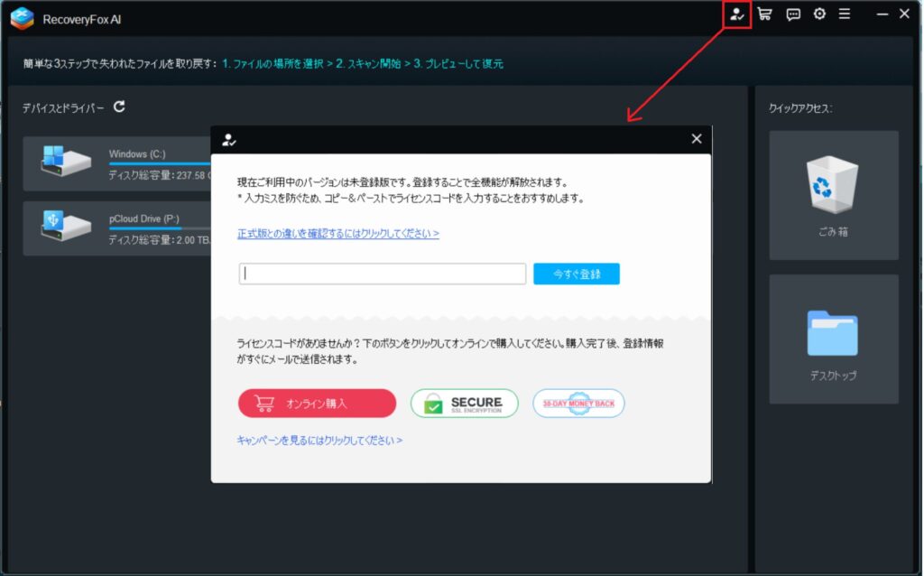Click the オンライン購入 red purchase button
This screenshot has width=924, height=576.
[x=317, y=404]
